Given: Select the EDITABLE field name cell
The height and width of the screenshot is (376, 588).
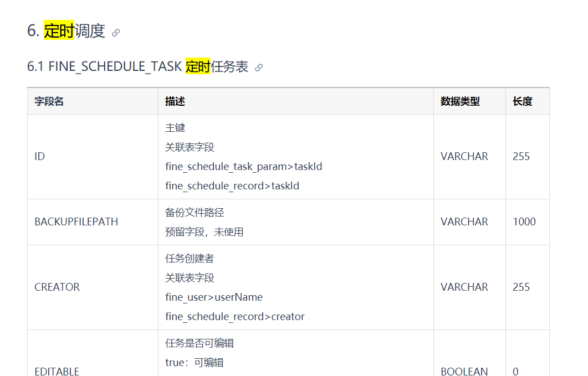Looking at the screenshot, I should click(x=57, y=371).
